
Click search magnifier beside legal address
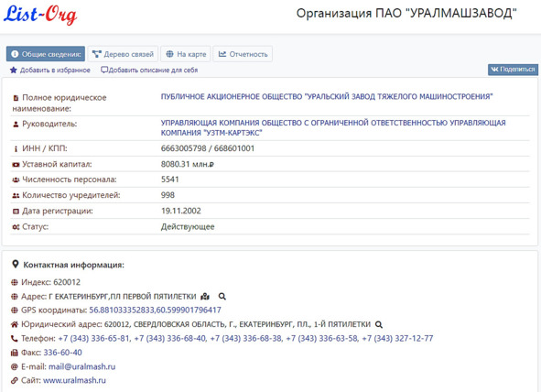pos(378,325)
